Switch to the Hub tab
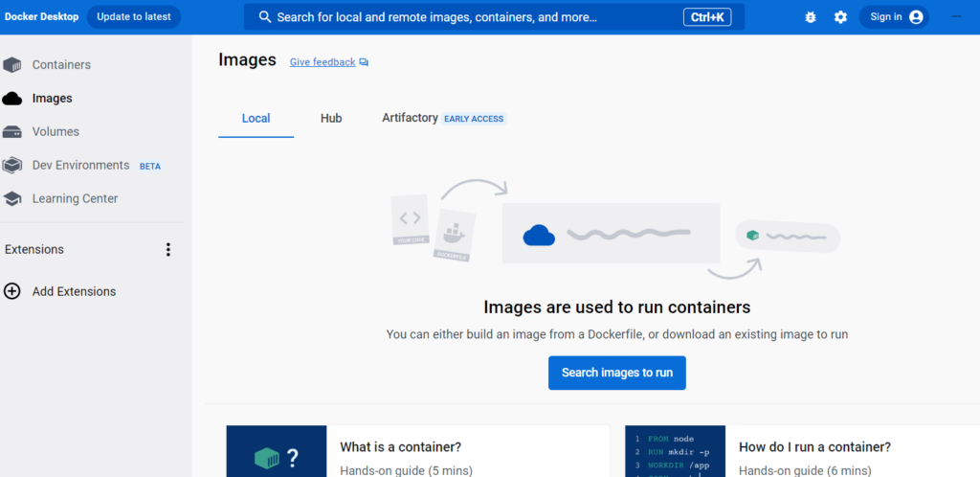The width and height of the screenshot is (980, 477). pos(331,118)
